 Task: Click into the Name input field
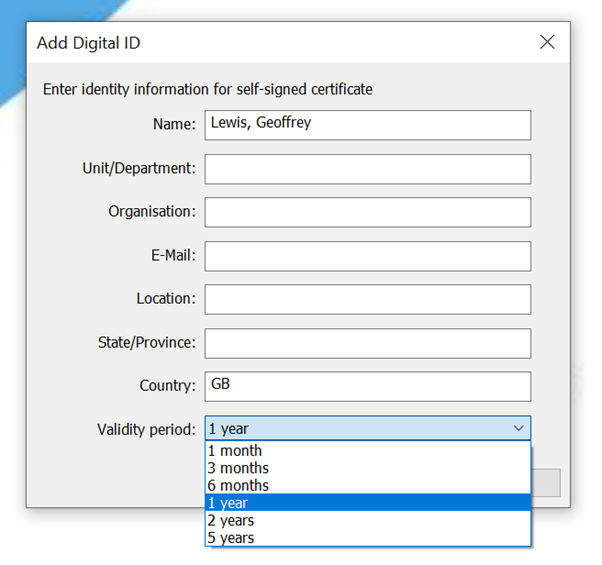pos(368,125)
